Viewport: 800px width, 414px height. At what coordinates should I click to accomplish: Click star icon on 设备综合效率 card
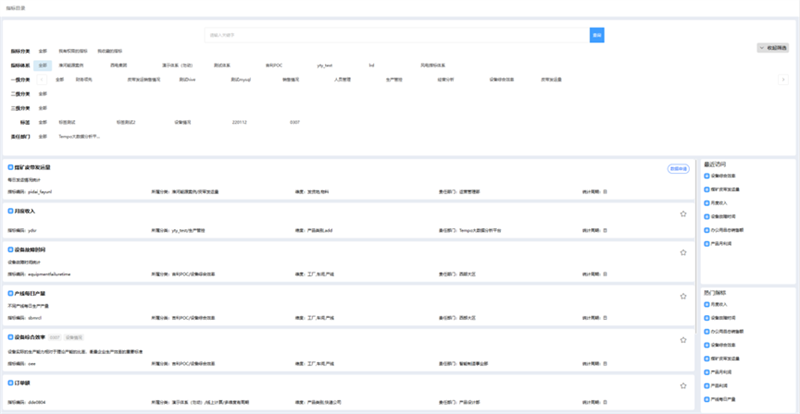click(683, 338)
